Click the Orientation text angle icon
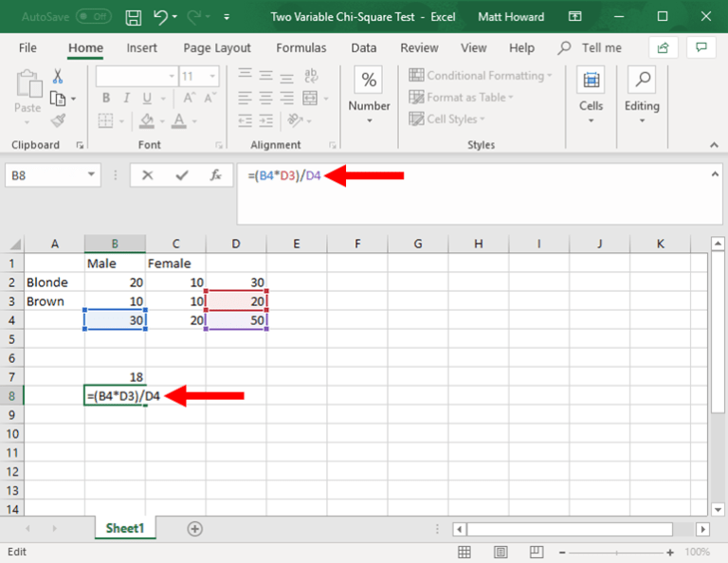This screenshot has height=563, width=728. pos(295,120)
